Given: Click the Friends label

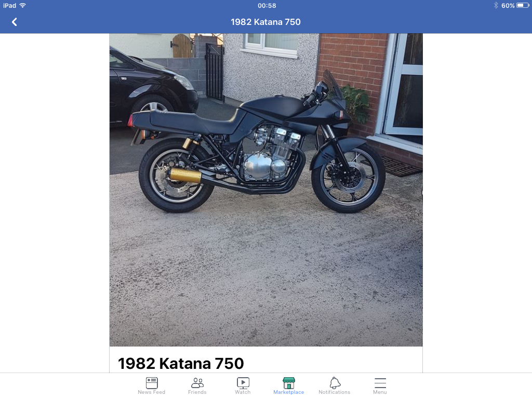Looking at the screenshot, I should click(x=197, y=392).
